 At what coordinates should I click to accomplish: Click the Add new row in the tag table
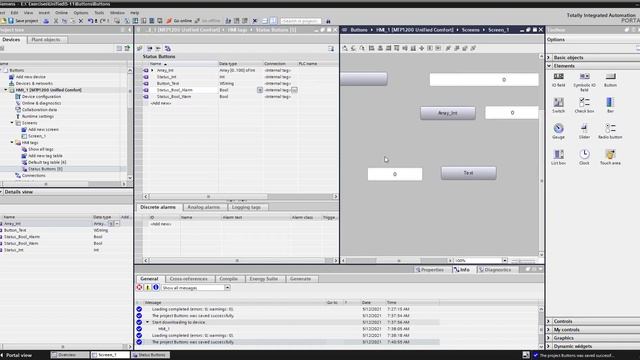160,103
